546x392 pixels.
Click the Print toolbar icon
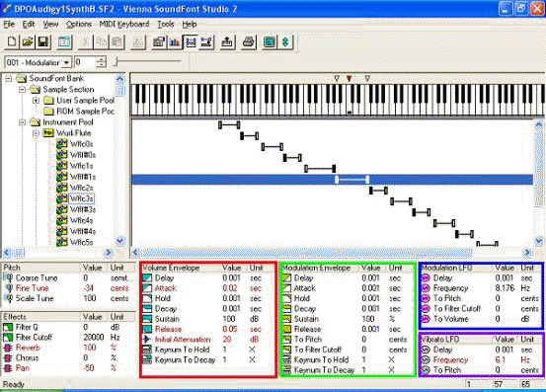[248, 42]
